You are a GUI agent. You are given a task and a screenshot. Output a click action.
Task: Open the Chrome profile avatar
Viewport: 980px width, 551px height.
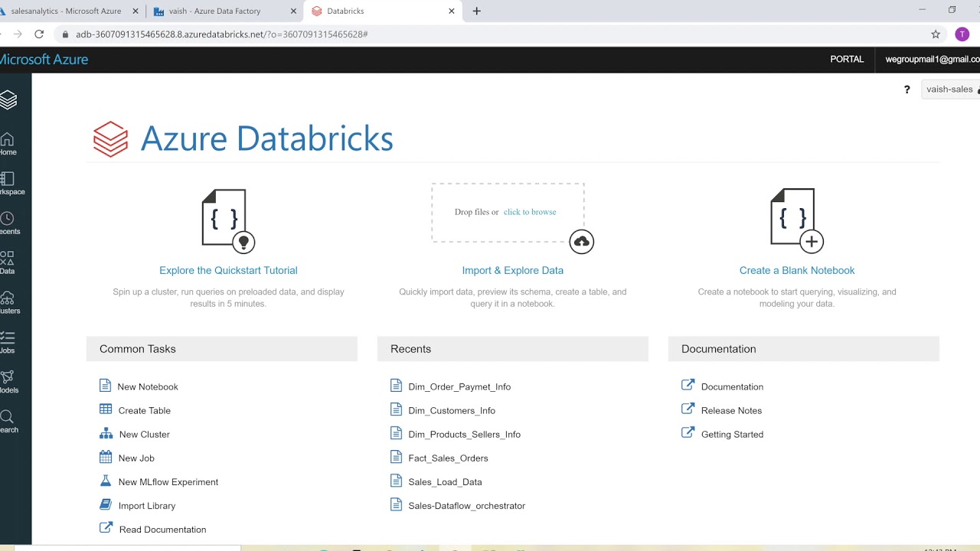[x=962, y=34]
